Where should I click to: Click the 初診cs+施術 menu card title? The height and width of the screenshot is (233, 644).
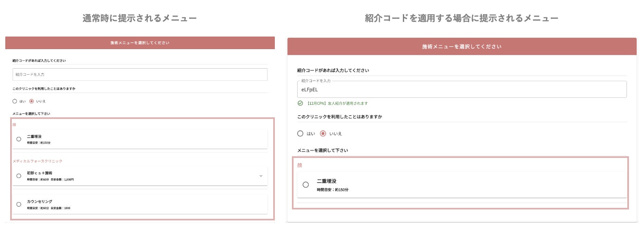coord(39,173)
